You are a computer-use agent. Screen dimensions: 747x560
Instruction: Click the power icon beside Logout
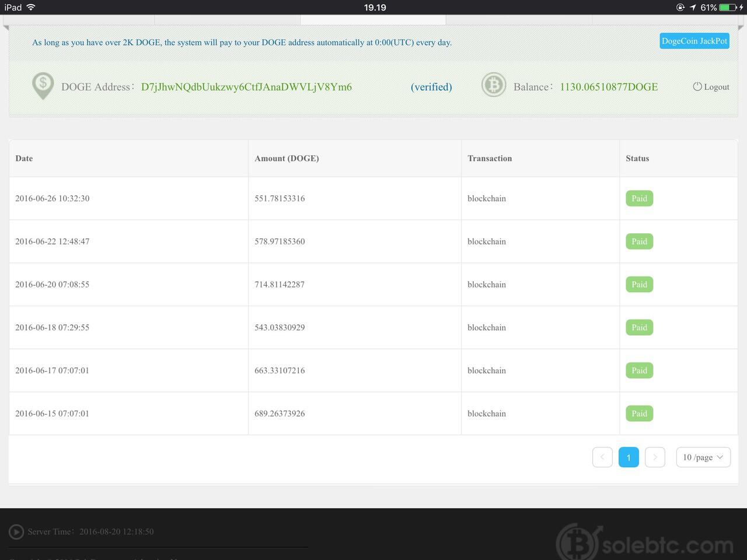tap(697, 86)
